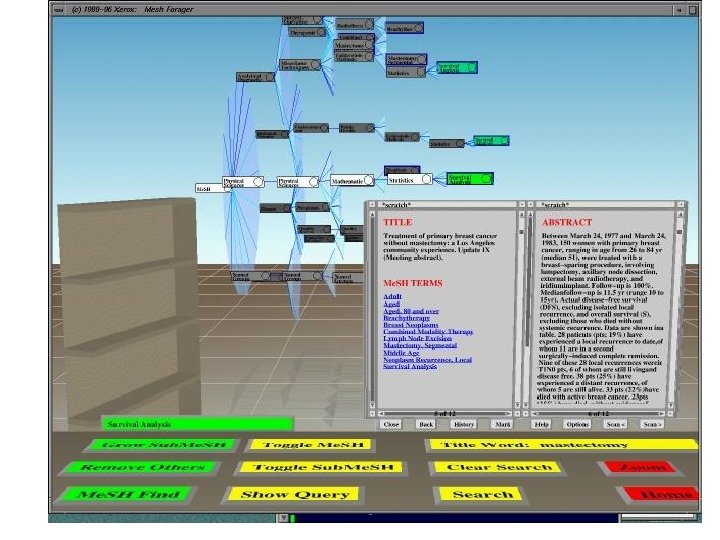Select bright green Survival Analysis node beside Statistics

point(470,179)
